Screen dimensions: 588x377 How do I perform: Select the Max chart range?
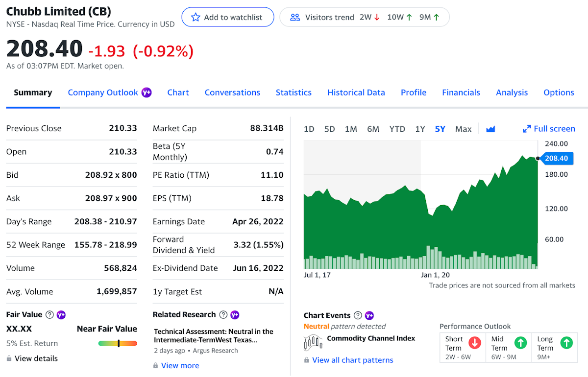point(463,129)
